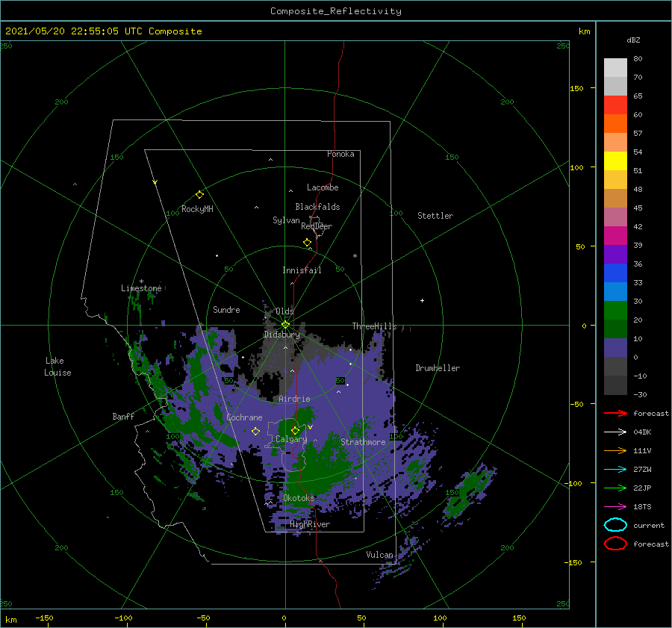Click the 36 dBZ purple color swatch
The image size is (672, 628).
coord(615,254)
